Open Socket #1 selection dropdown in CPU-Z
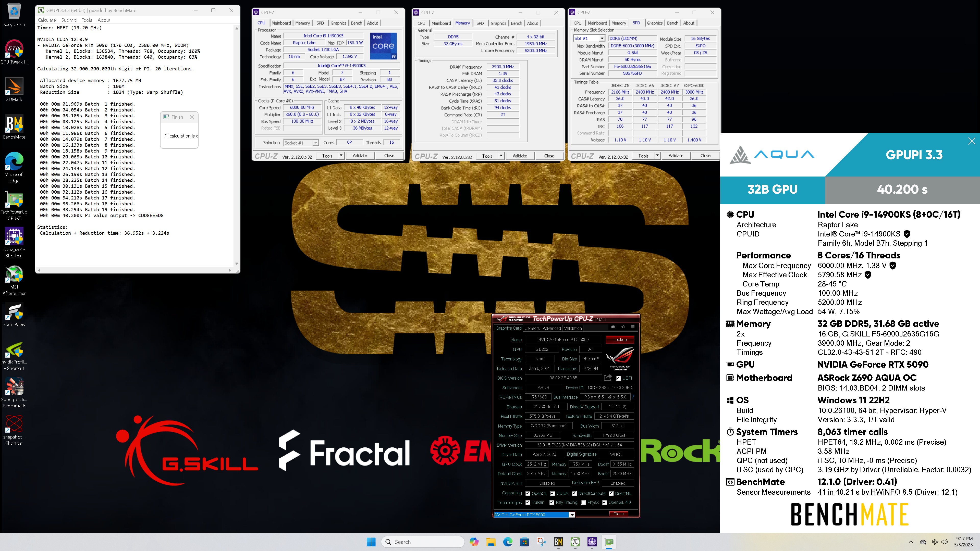This screenshot has height=551, width=980. click(315, 143)
